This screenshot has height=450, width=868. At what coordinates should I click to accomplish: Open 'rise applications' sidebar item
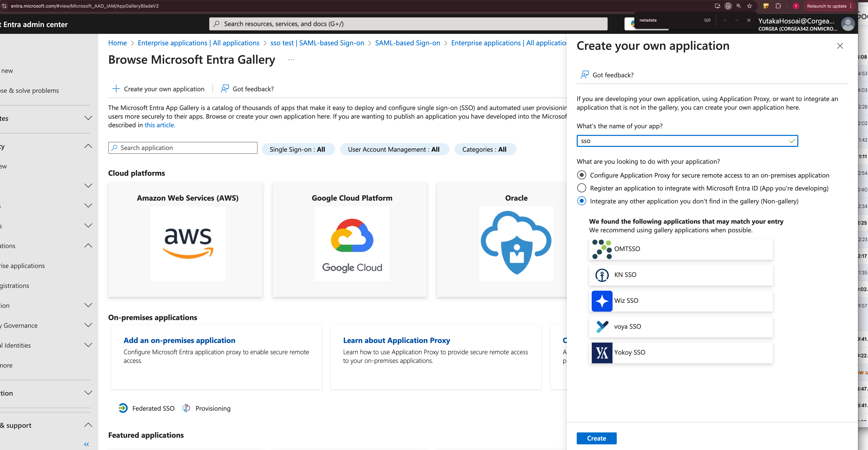[22, 266]
